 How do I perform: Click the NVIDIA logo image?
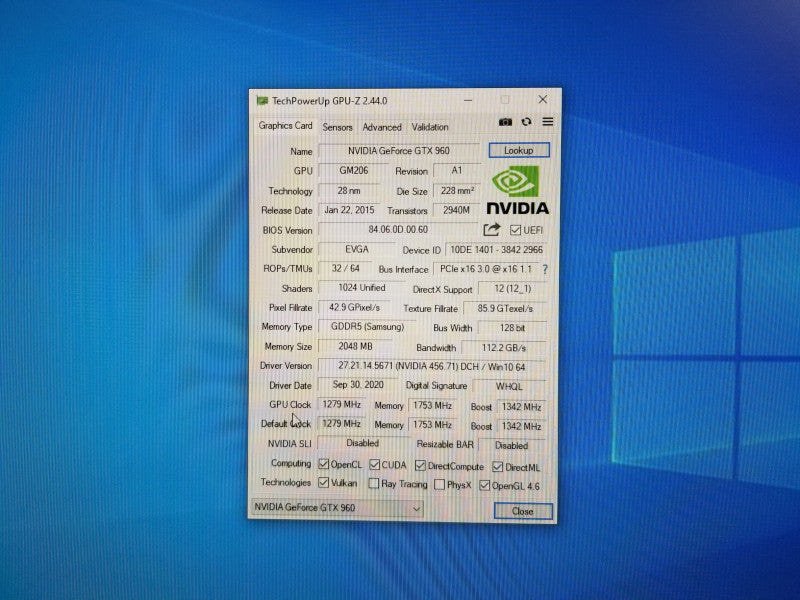517,190
